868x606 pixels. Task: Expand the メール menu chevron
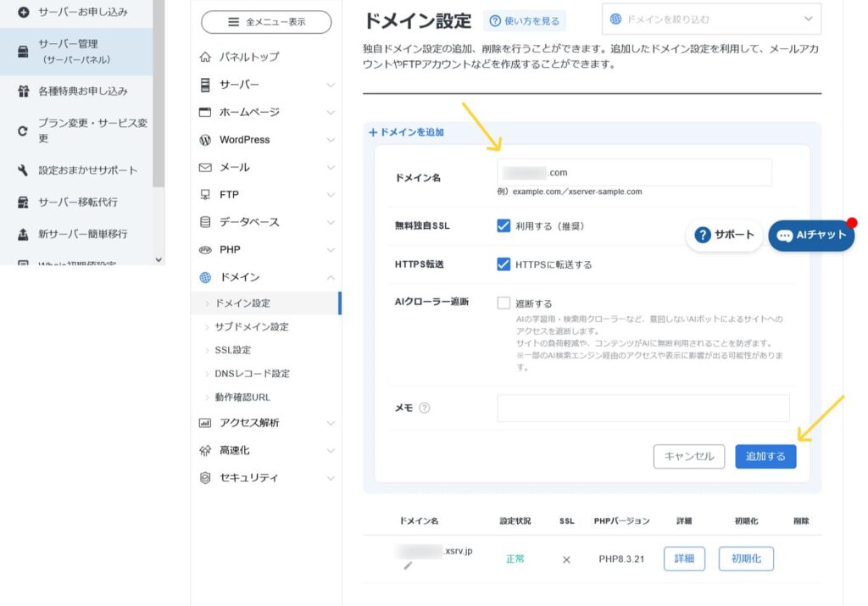click(x=331, y=167)
